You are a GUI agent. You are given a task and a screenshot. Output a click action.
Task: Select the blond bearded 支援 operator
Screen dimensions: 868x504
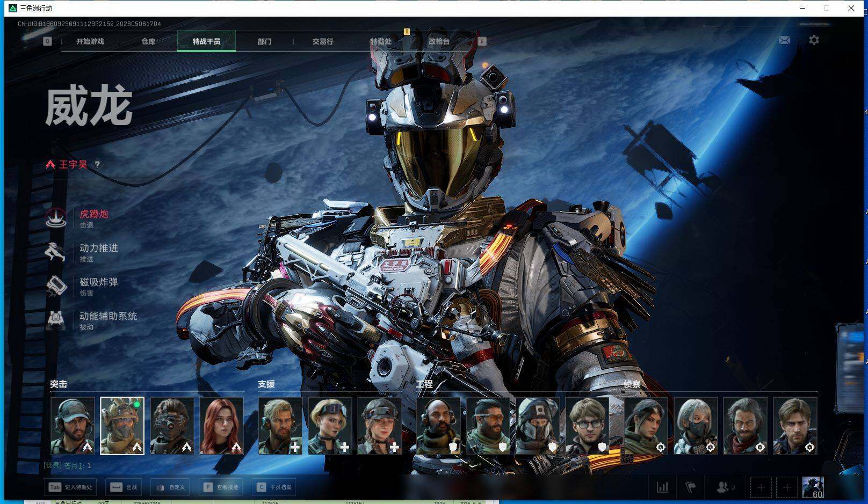click(x=280, y=426)
